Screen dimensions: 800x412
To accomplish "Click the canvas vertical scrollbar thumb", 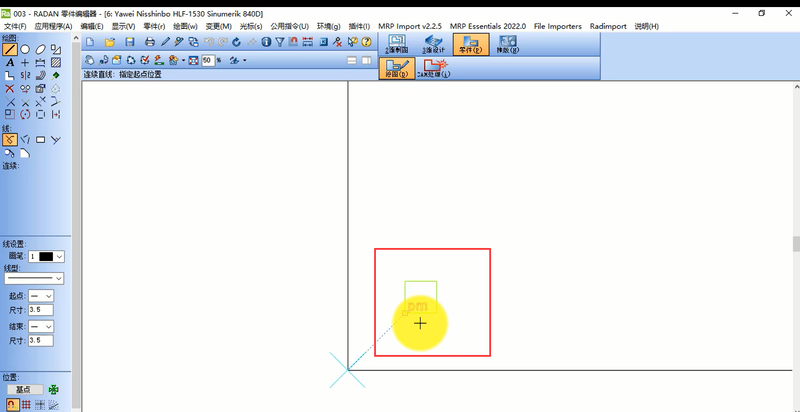I will tap(796, 244).
